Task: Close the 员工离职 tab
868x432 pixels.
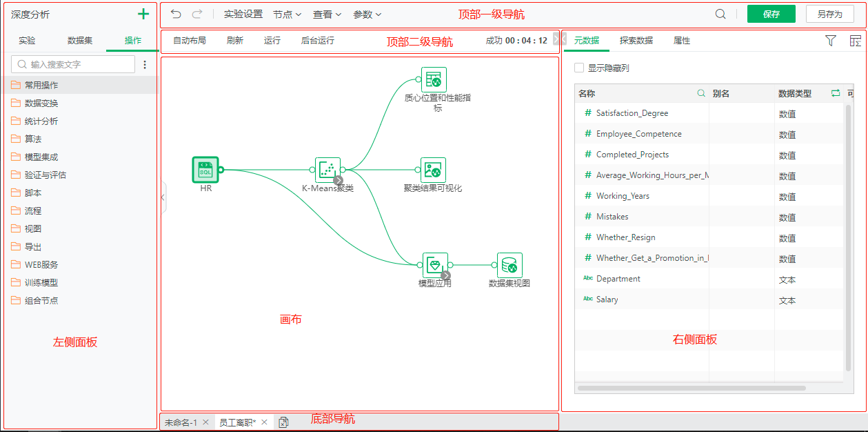Action: click(x=264, y=422)
